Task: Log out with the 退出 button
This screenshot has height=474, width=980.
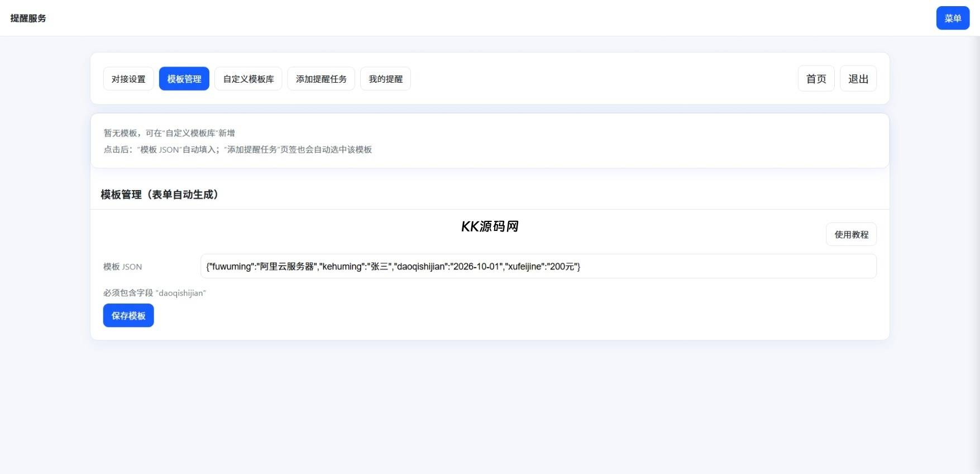Action: (x=858, y=79)
